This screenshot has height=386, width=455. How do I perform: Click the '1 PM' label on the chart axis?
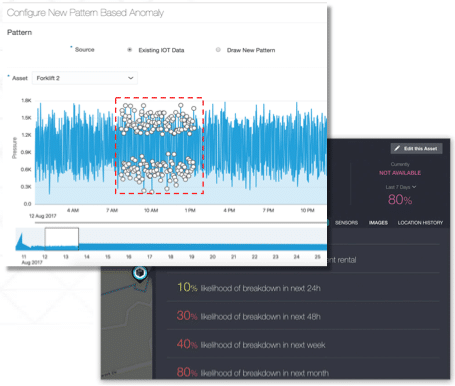click(x=190, y=210)
